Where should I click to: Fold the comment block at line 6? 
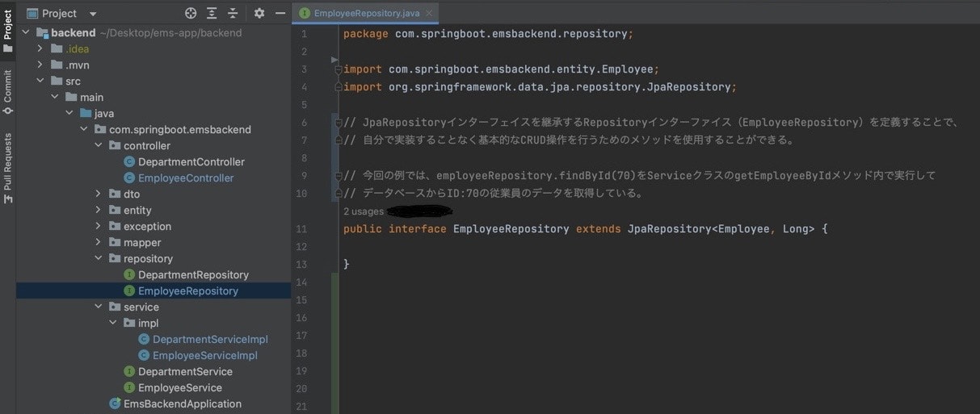(x=338, y=123)
